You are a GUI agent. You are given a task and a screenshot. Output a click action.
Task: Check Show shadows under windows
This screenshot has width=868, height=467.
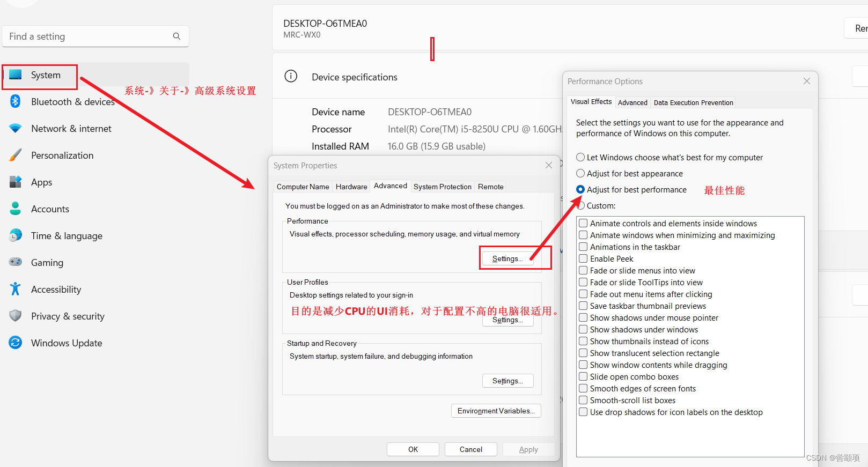click(x=583, y=329)
